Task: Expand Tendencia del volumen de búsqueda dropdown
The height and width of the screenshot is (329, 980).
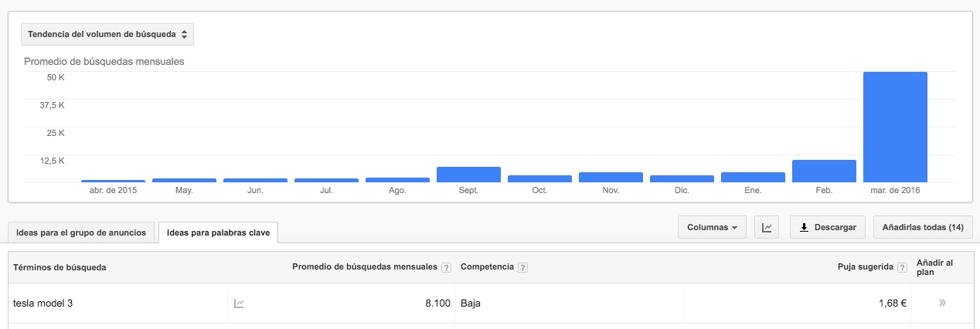Action: pyautogui.click(x=107, y=35)
